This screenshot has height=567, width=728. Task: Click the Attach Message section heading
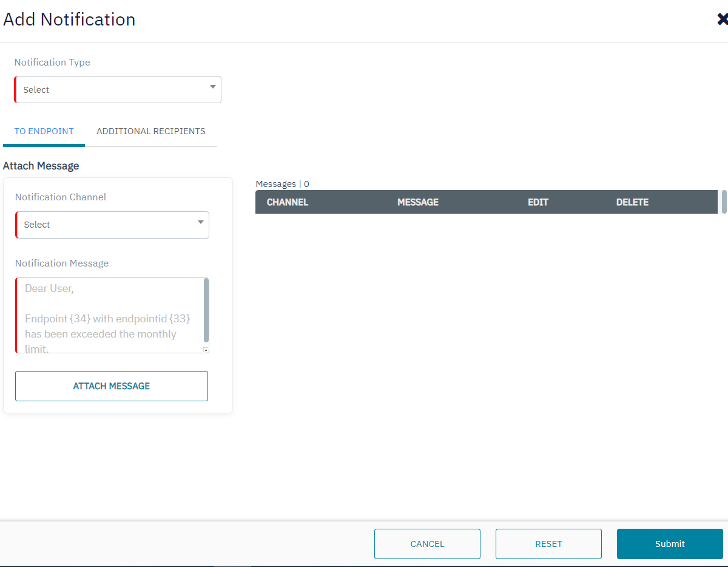41,166
